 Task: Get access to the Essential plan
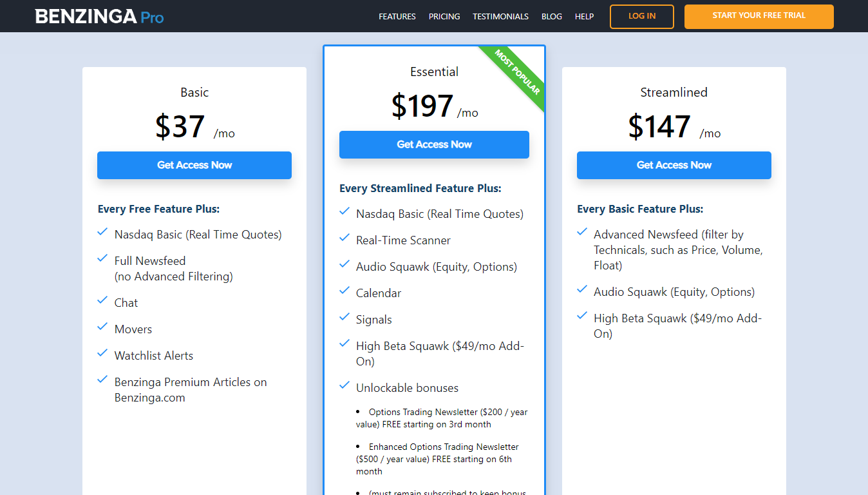(433, 144)
